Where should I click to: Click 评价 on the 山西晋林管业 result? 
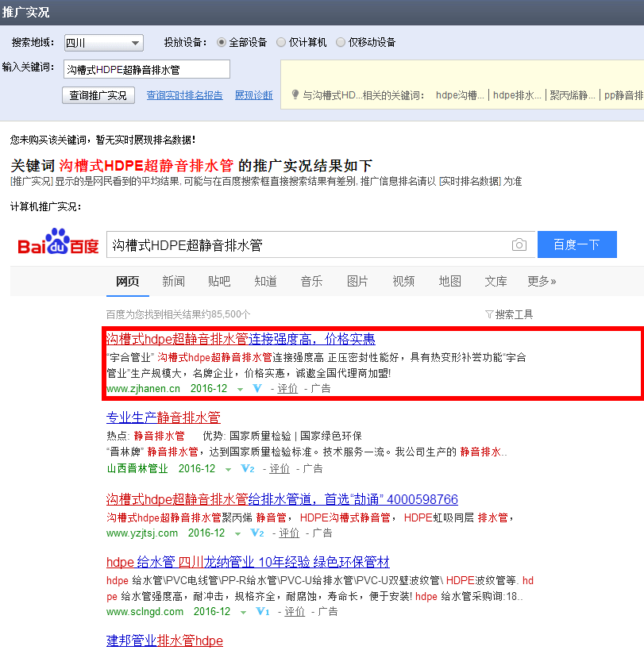280,468
